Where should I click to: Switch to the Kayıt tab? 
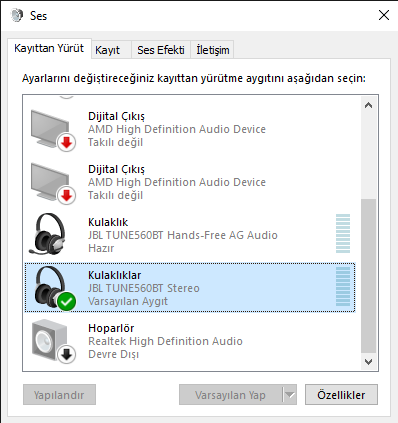click(107, 50)
